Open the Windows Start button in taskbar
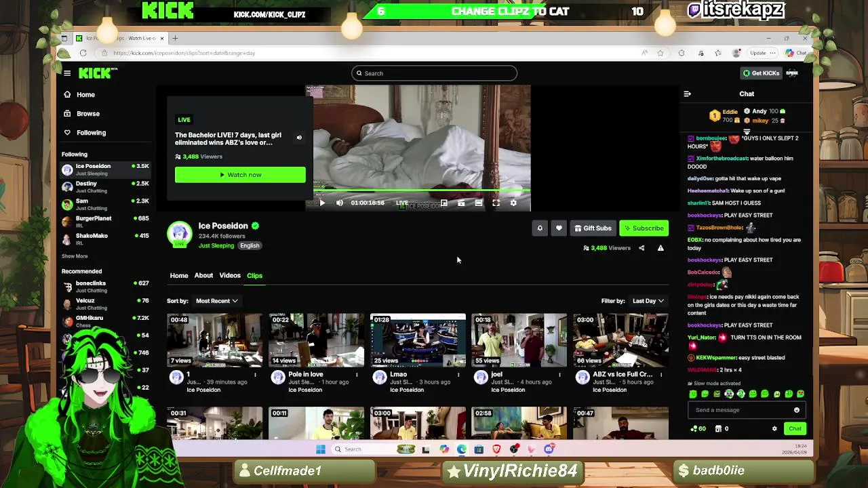 click(321, 449)
